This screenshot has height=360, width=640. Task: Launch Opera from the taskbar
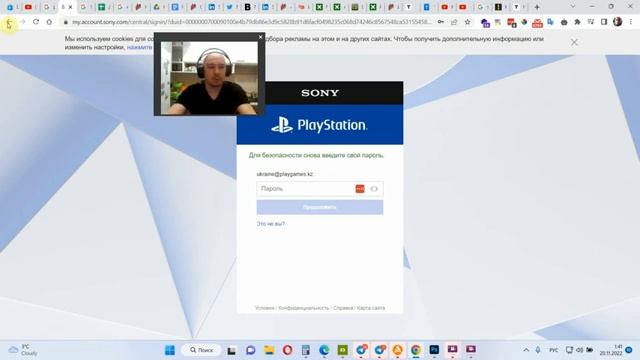point(287,350)
